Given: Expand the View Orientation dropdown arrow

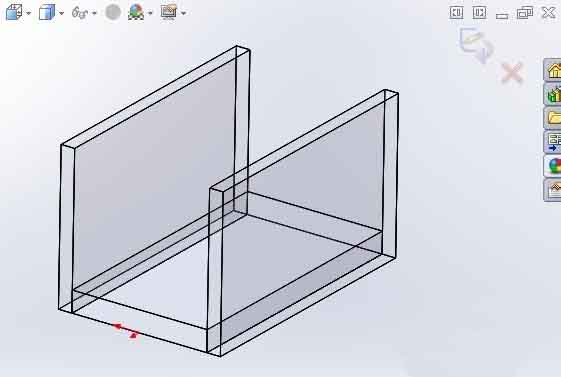Looking at the screenshot, I should click(29, 14).
